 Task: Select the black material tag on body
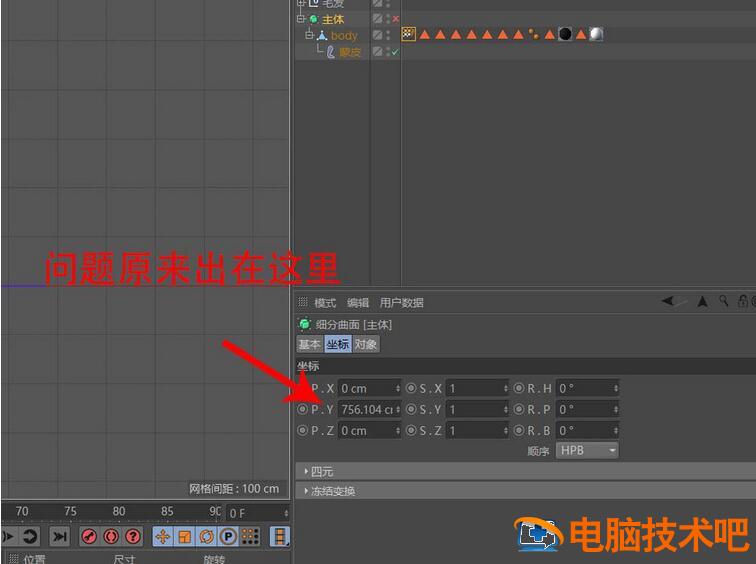click(x=565, y=34)
